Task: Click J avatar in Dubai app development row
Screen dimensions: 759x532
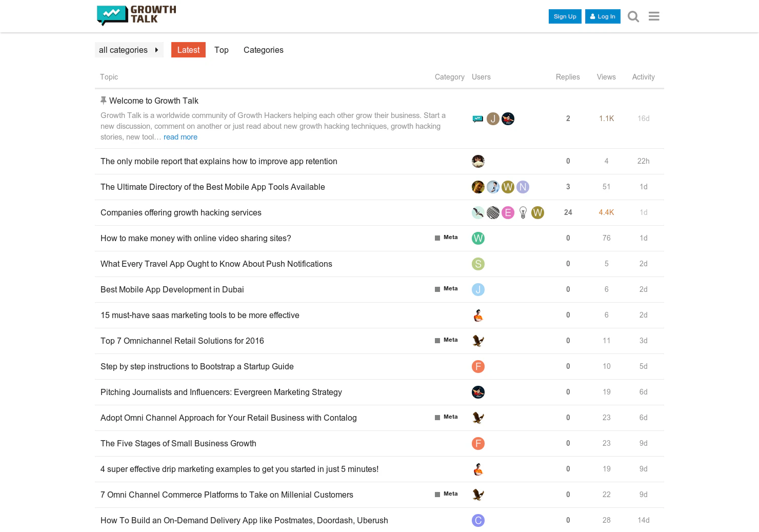Action: 478,289
